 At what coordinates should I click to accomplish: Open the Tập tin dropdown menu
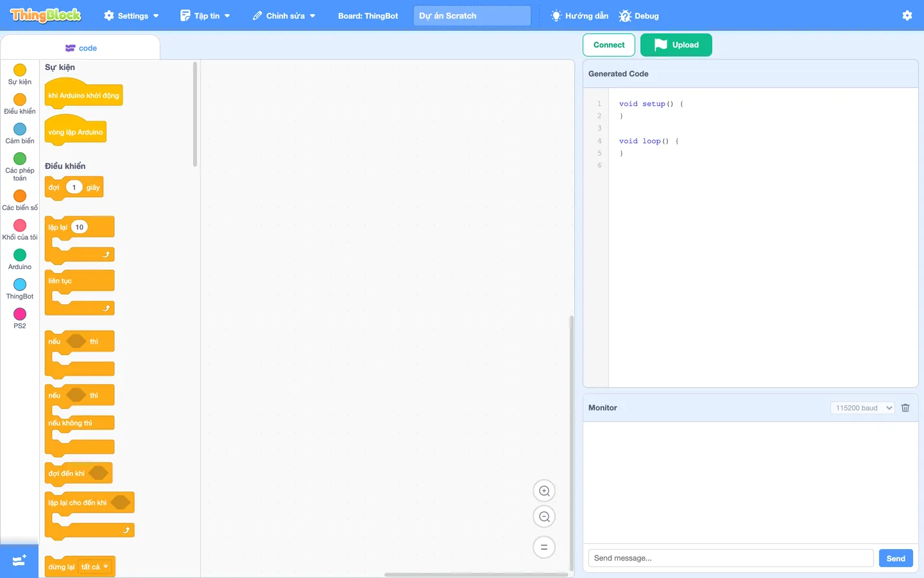(x=205, y=15)
